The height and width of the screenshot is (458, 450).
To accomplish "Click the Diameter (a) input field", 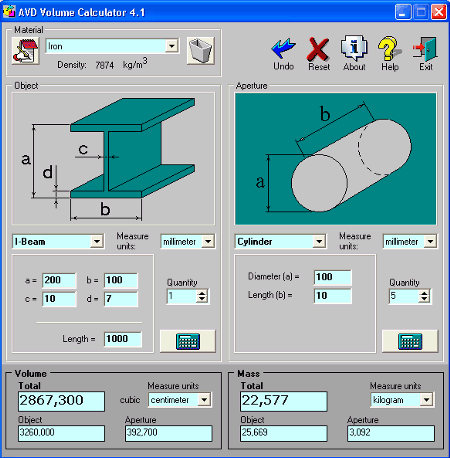I will tap(332, 277).
